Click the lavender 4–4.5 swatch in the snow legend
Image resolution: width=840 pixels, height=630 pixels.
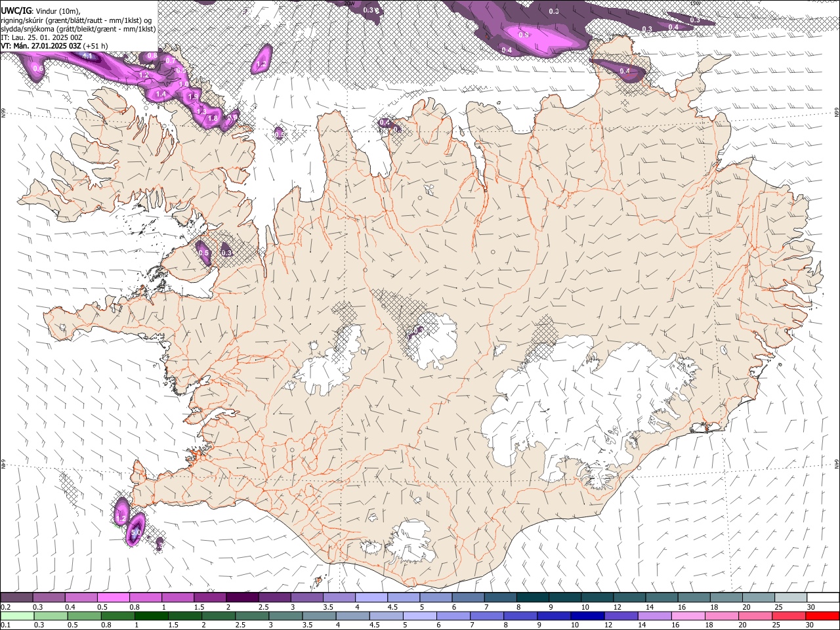click(x=371, y=597)
